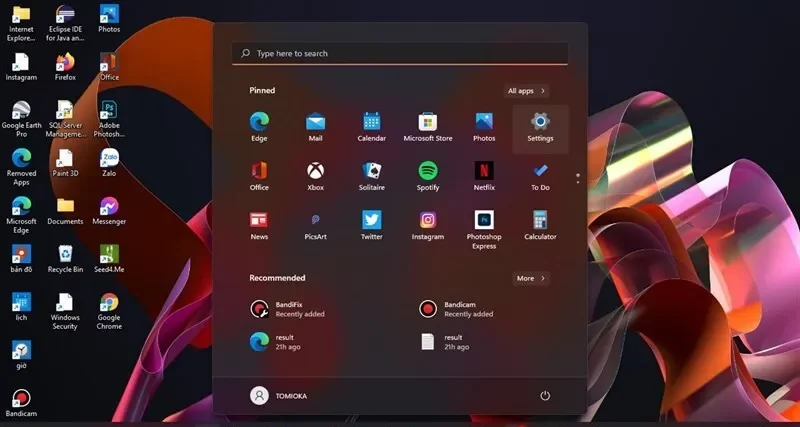The height and width of the screenshot is (427, 800).
Task: Select the lịch desktop shortcut
Action: (21, 307)
